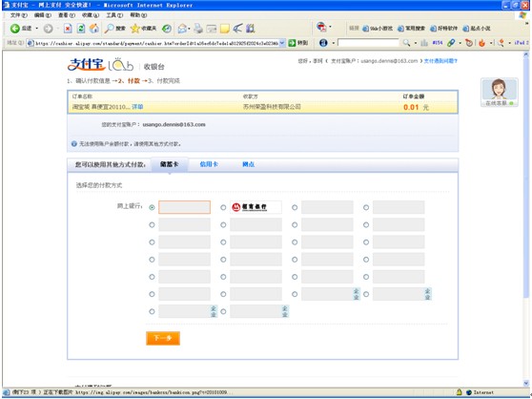This screenshot has height=399, width=532.
Task: Open the 帮助 Help menu
Action: tap(138, 15)
